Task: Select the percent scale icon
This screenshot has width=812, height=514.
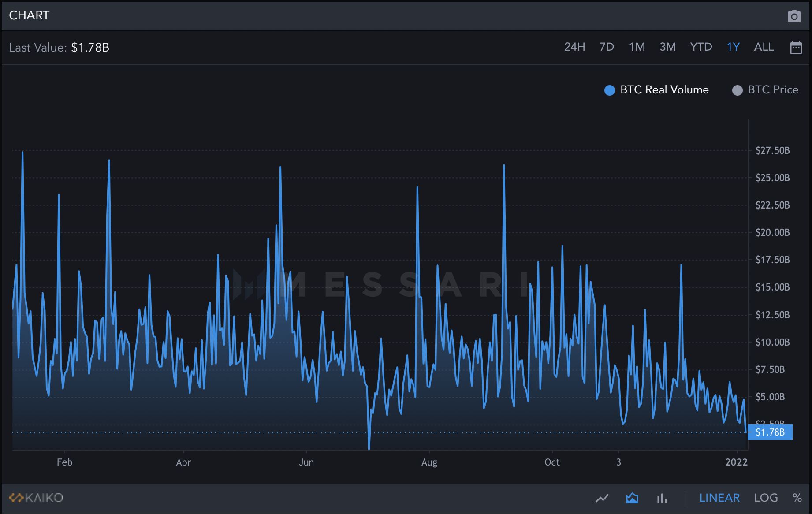Action: 797,498
